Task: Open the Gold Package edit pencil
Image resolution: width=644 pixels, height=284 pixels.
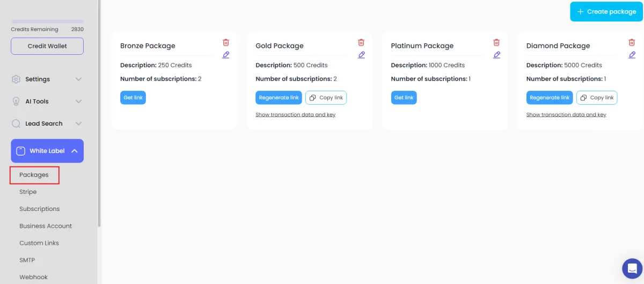Action: [361, 55]
